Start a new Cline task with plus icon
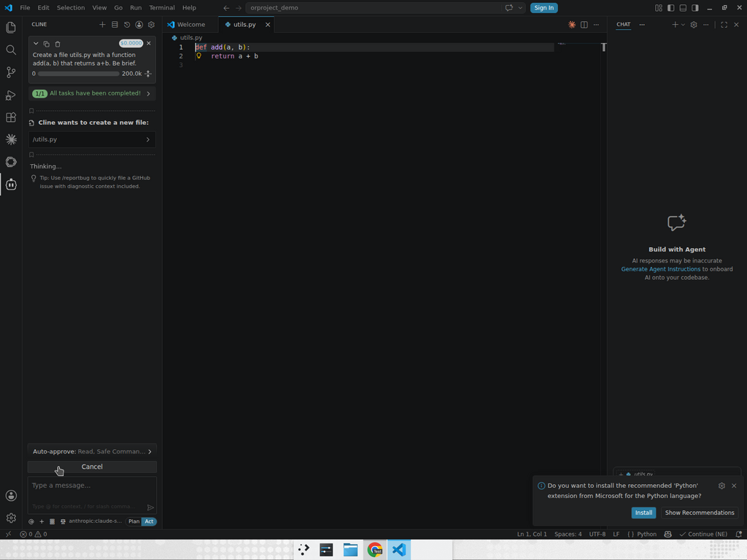 pyautogui.click(x=102, y=24)
